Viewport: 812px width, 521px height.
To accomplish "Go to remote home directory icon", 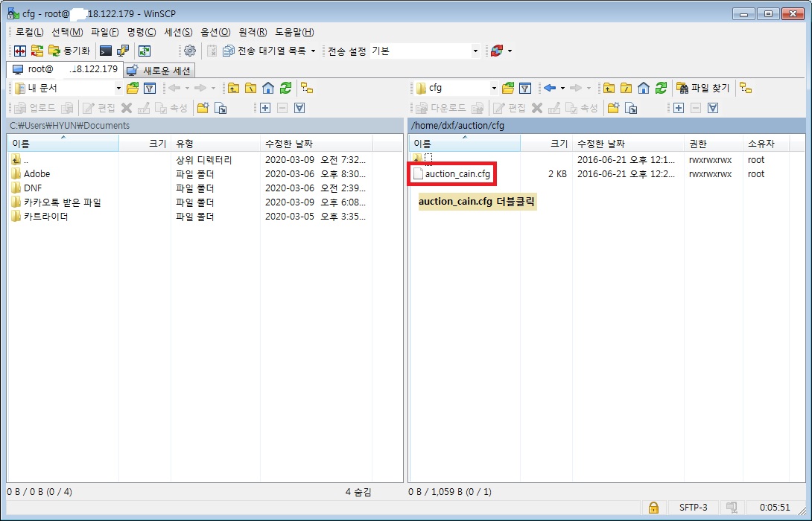I will [x=644, y=89].
